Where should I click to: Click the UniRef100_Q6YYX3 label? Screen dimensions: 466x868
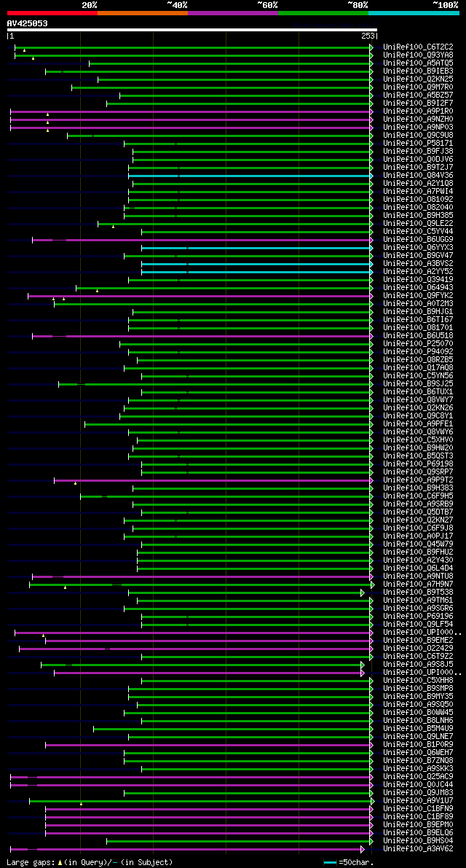click(418, 248)
